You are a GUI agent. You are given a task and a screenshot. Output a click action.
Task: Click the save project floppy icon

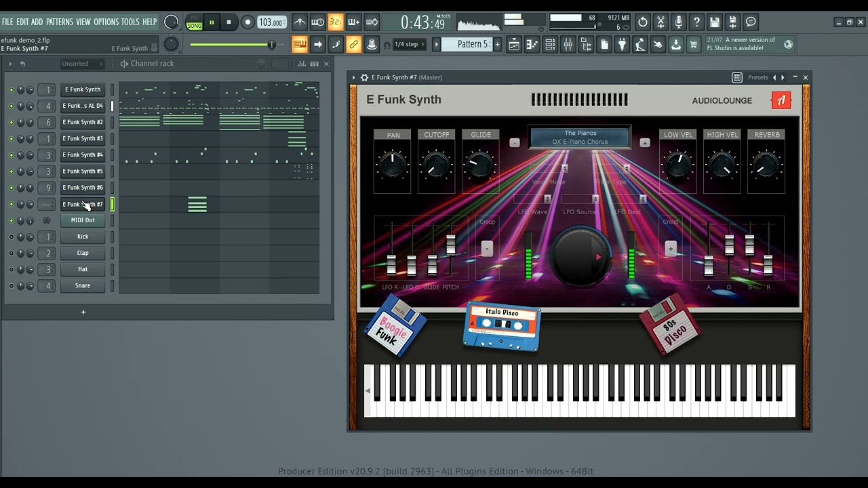pos(715,22)
